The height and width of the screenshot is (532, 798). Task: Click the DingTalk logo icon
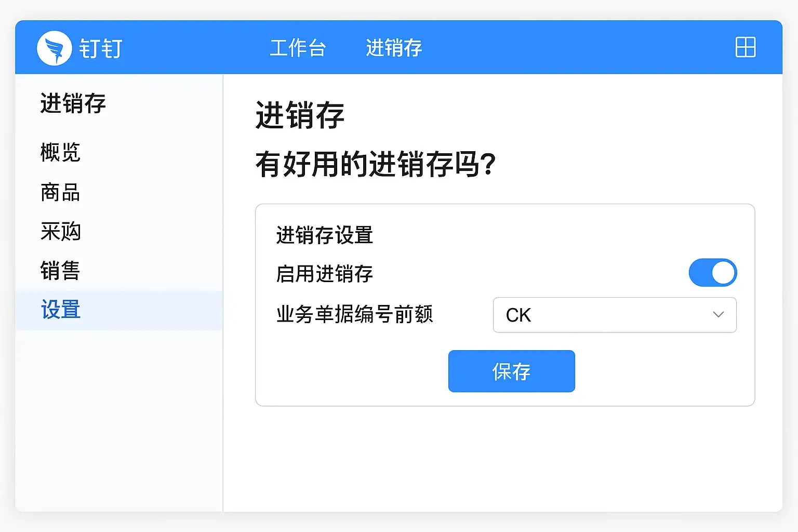pyautogui.click(x=55, y=48)
